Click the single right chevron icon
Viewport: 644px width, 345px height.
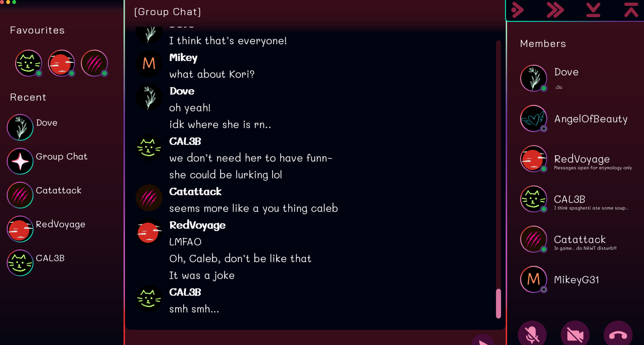(518, 10)
